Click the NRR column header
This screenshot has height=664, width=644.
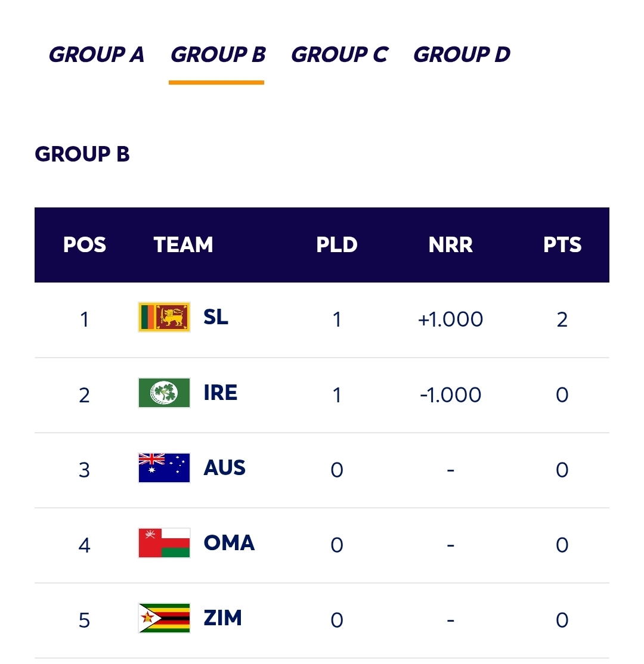click(451, 245)
